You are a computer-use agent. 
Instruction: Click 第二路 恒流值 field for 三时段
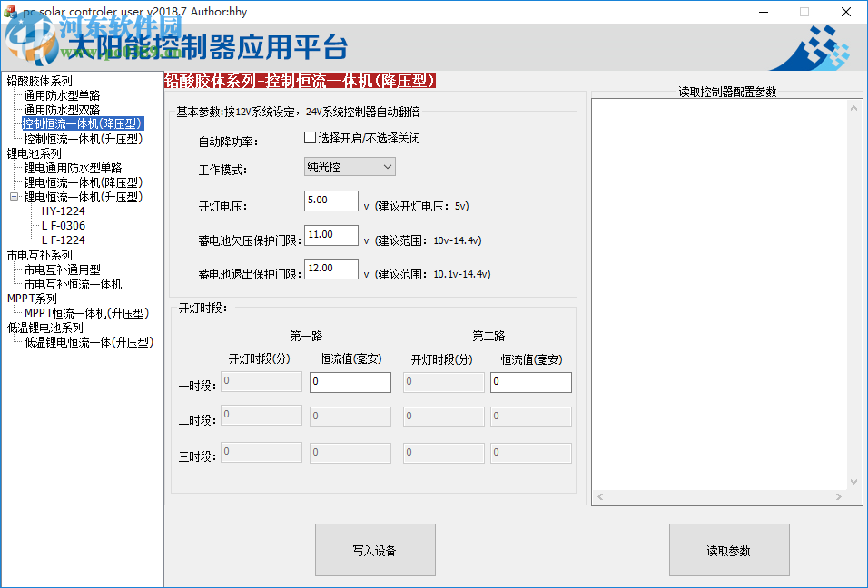(x=531, y=453)
